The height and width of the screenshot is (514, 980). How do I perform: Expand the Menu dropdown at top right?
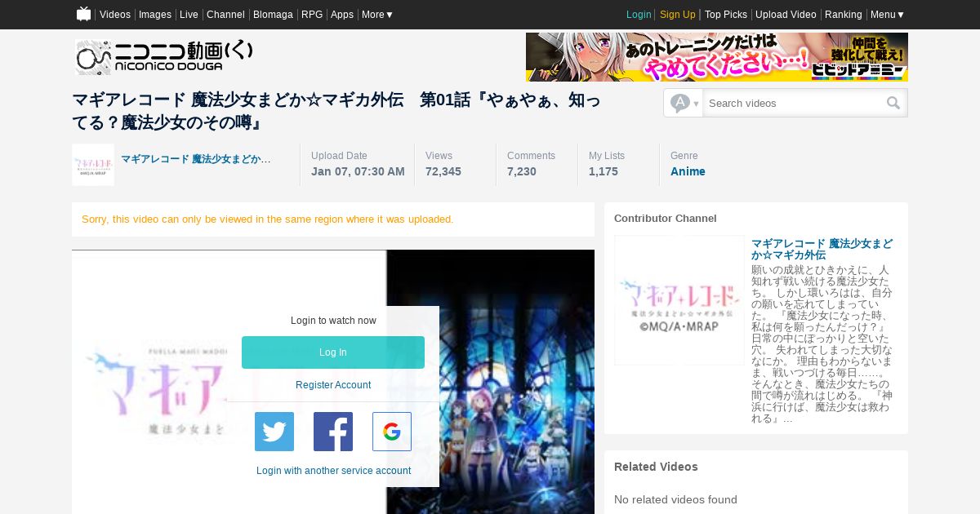tap(888, 15)
